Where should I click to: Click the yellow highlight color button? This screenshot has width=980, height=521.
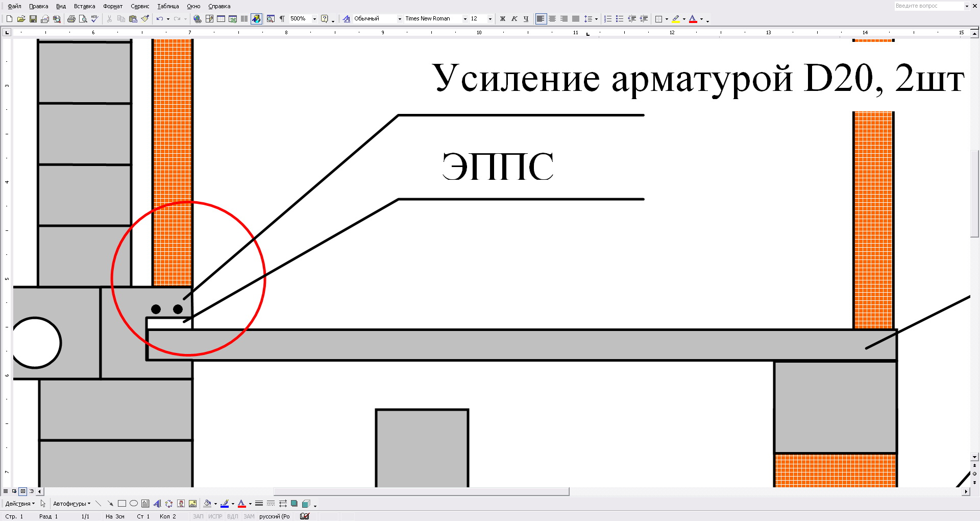click(x=676, y=19)
